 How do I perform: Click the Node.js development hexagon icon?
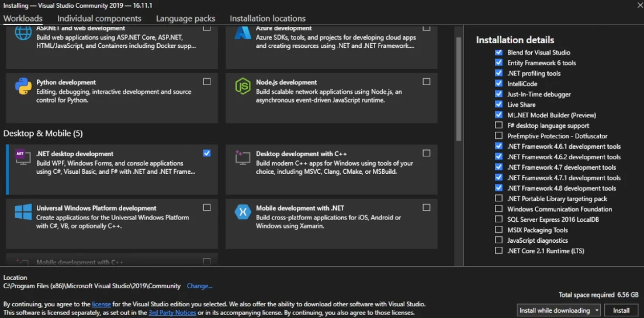243,86
